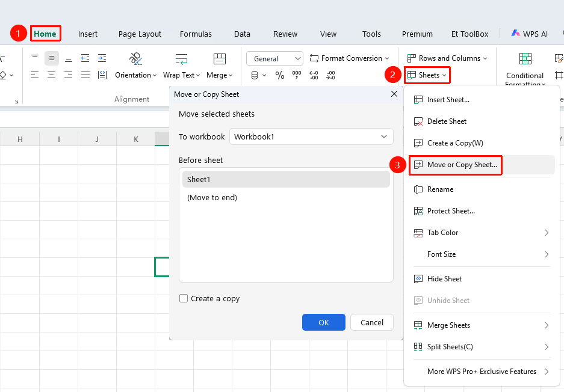Image resolution: width=564 pixels, height=392 pixels.
Task: Select (Move to end) in the list
Action: pyautogui.click(x=286, y=198)
